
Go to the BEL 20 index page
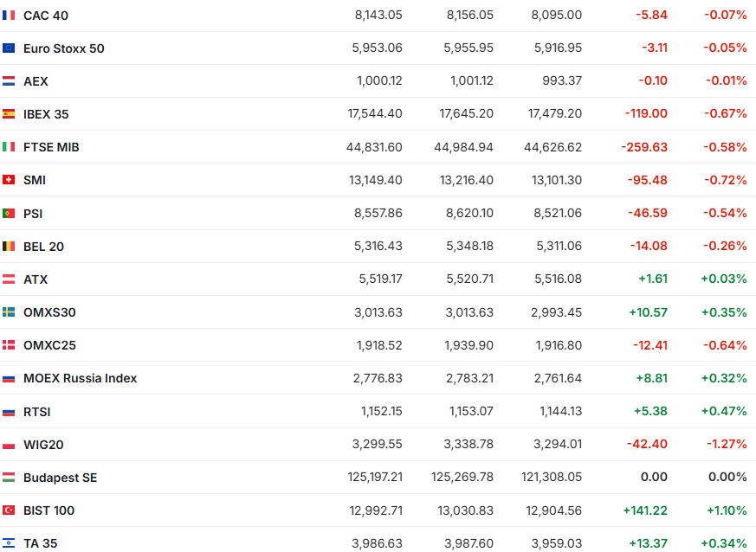click(x=43, y=247)
